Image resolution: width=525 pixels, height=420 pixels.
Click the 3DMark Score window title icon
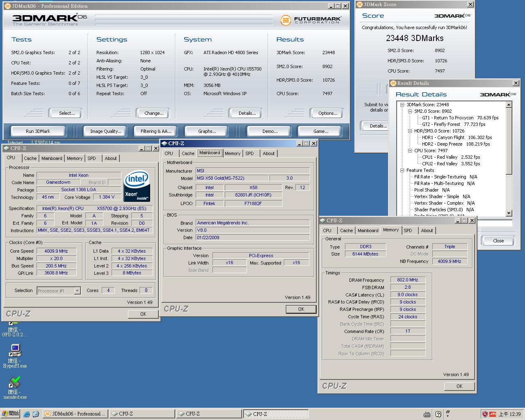[x=360, y=5]
